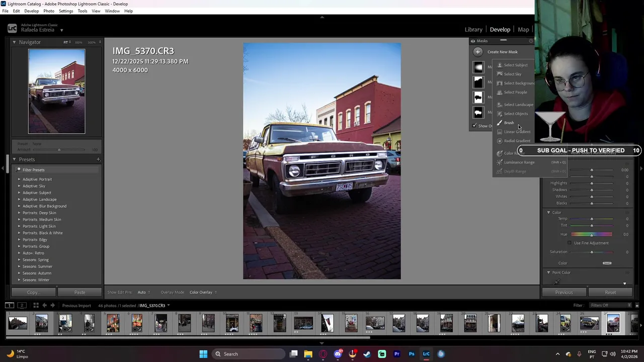The height and width of the screenshot is (362, 644).
Task: Open Steam from the taskbar
Action: (367, 354)
